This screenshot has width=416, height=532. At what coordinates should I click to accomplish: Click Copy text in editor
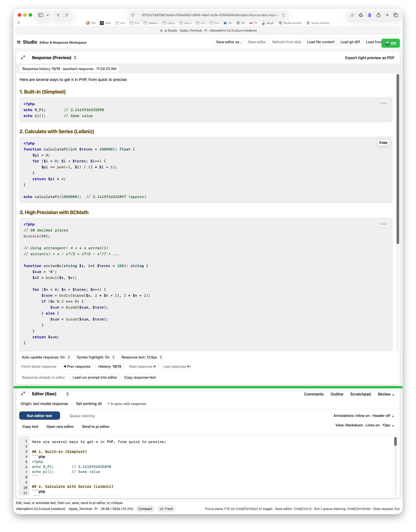(x=30, y=427)
